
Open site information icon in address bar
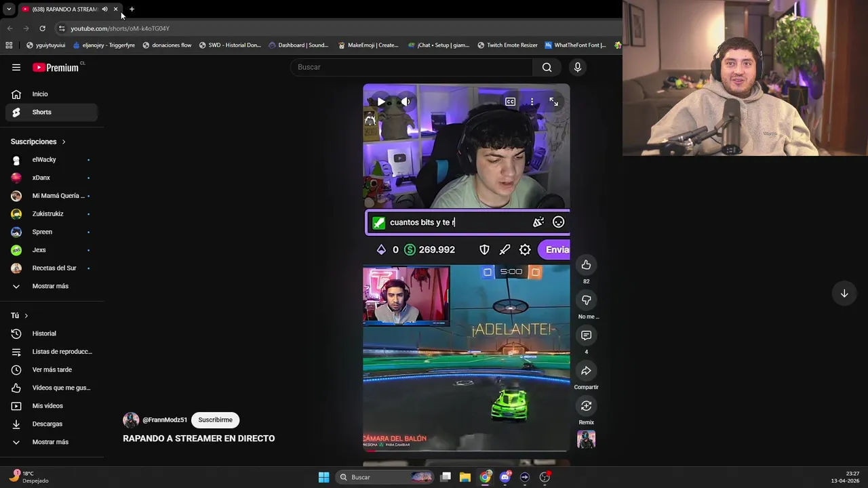[62, 28]
